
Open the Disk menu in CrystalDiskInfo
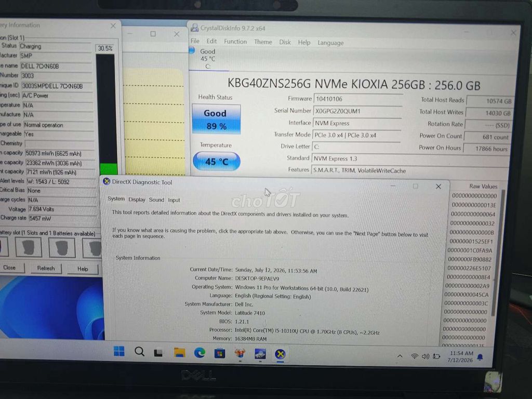pyautogui.click(x=285, y=42)
